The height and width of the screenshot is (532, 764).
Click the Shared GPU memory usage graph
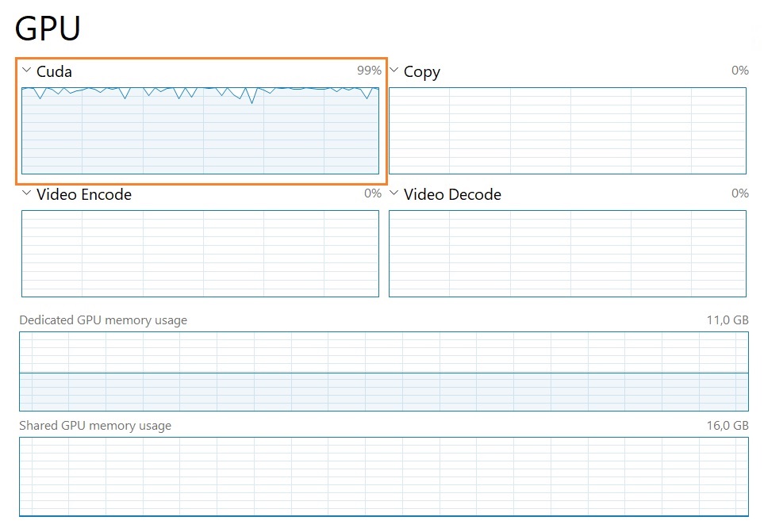(x=384, y=477)
